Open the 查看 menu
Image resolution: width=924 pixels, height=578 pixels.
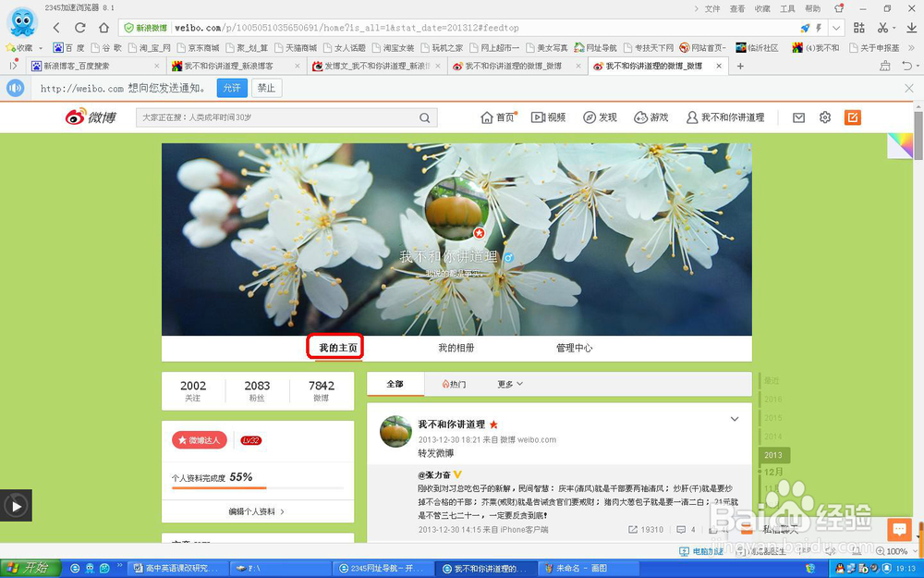(737, 8)
